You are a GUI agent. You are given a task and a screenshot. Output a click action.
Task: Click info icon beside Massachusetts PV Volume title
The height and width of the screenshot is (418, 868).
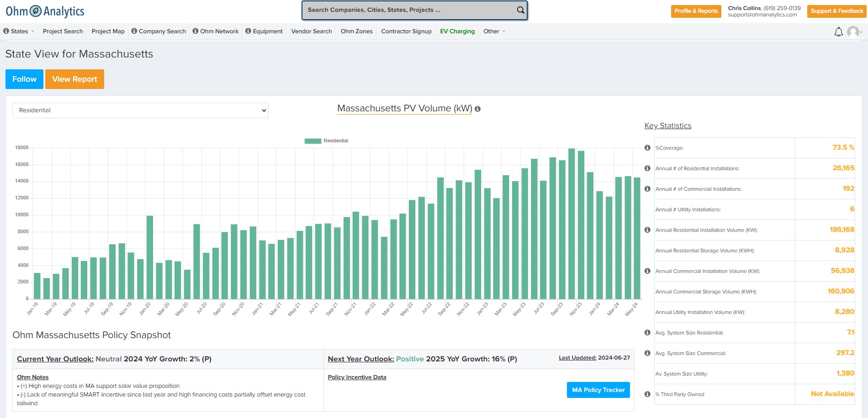[x=478, y=109]
